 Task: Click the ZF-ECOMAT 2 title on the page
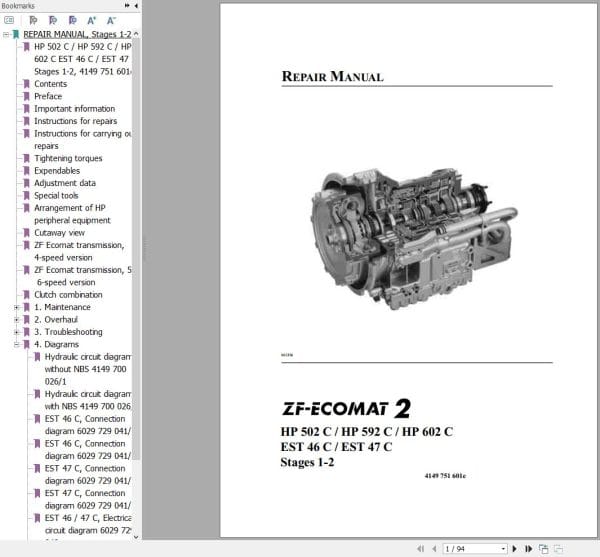click(346, 408)
